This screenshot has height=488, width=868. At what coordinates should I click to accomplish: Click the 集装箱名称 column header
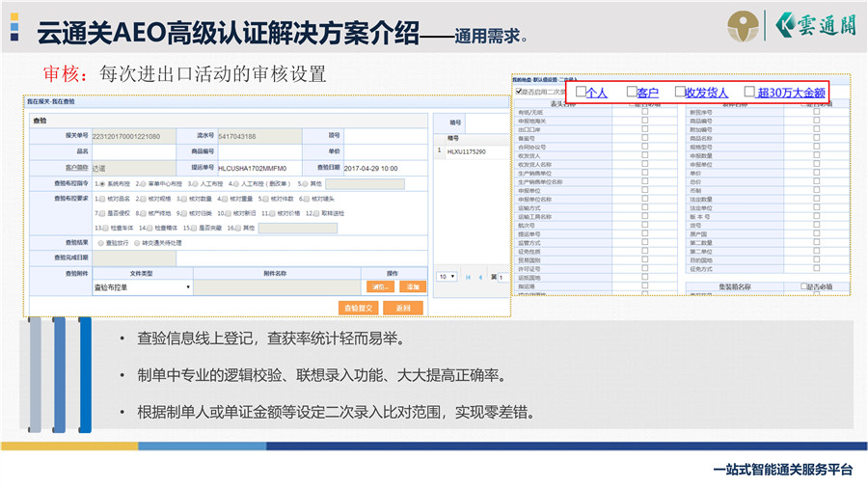pos(735,286)
